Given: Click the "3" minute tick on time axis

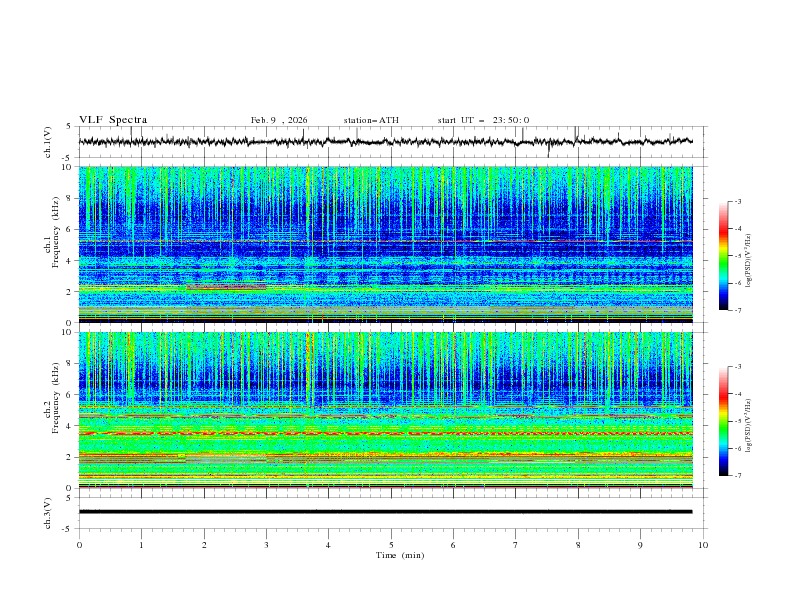Looking at the screenshot, I should [x=266, y=545].
